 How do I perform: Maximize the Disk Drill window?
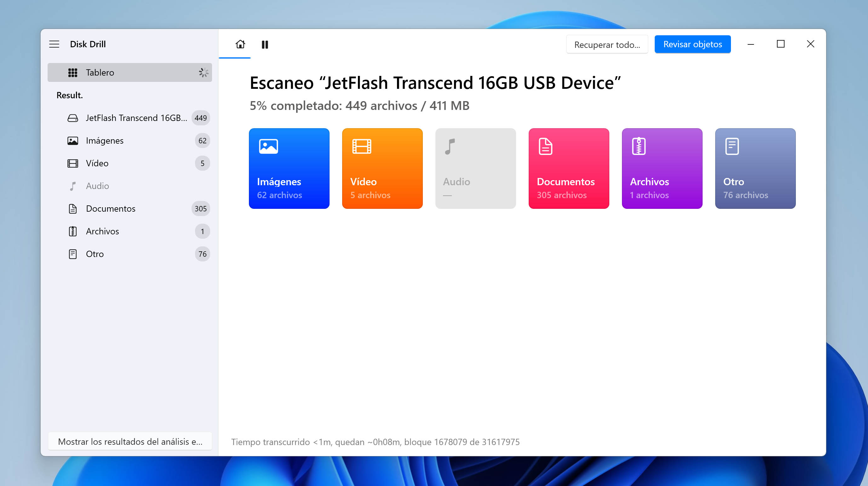click(x=781, y=44)
